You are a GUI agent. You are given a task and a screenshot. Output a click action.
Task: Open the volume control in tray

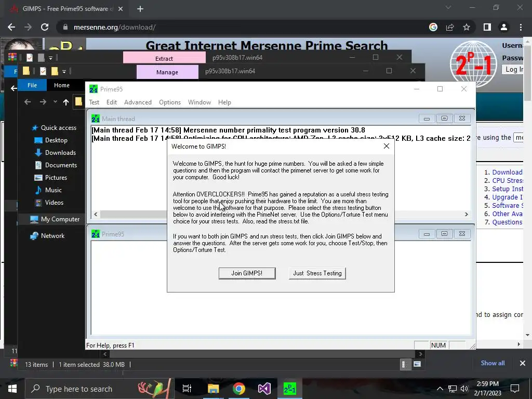pos(464,389)
